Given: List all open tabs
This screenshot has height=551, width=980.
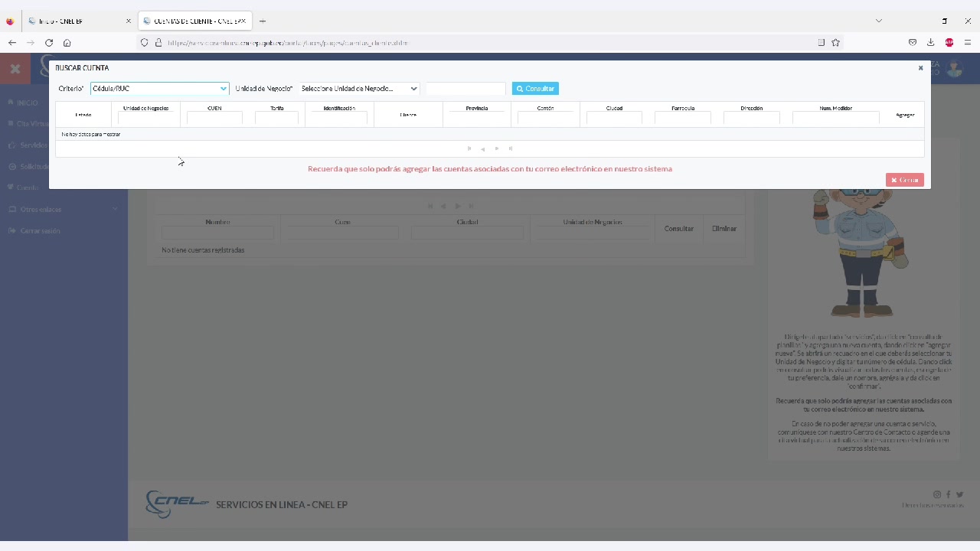Looking at the screenshot, I should click(879, 21).
